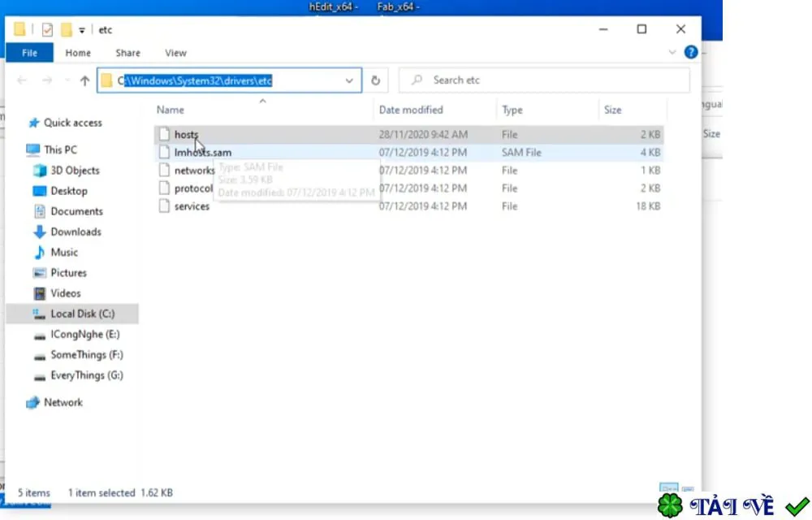Refresh the etc folder
This screenshot has width=812, height=520.
coord(375,80)
